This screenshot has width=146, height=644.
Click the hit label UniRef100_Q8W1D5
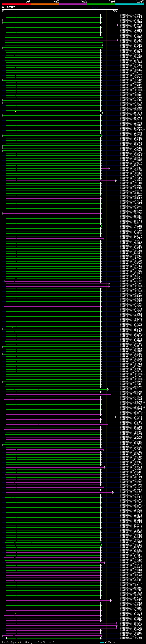click(131, 244)
